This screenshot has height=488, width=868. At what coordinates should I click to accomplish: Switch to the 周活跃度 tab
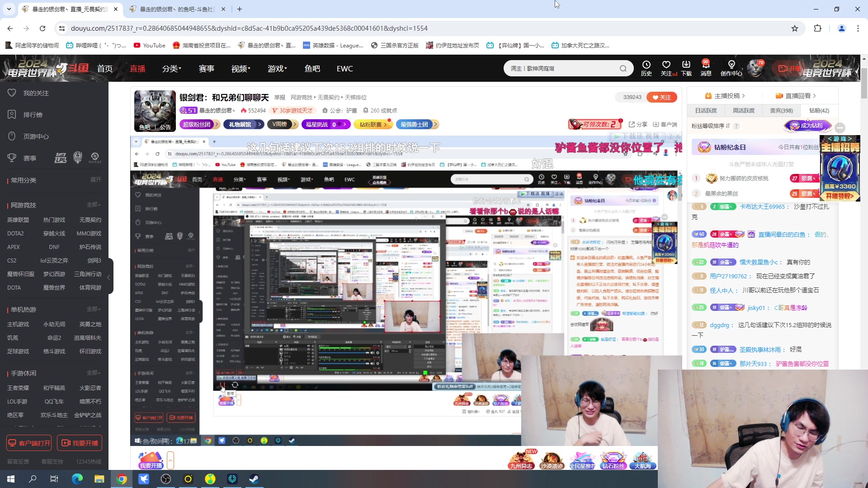point(745,110)
